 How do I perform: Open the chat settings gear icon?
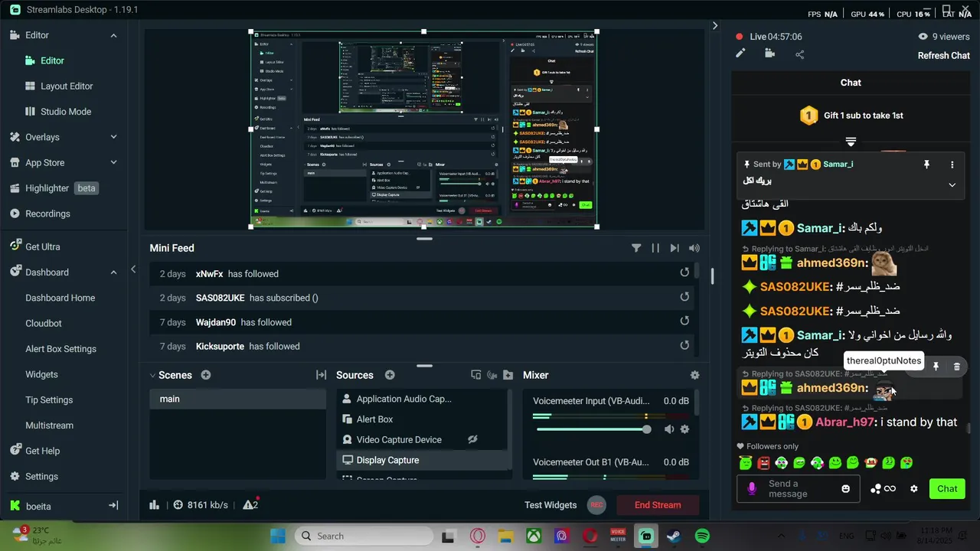[x=913, y=489]
